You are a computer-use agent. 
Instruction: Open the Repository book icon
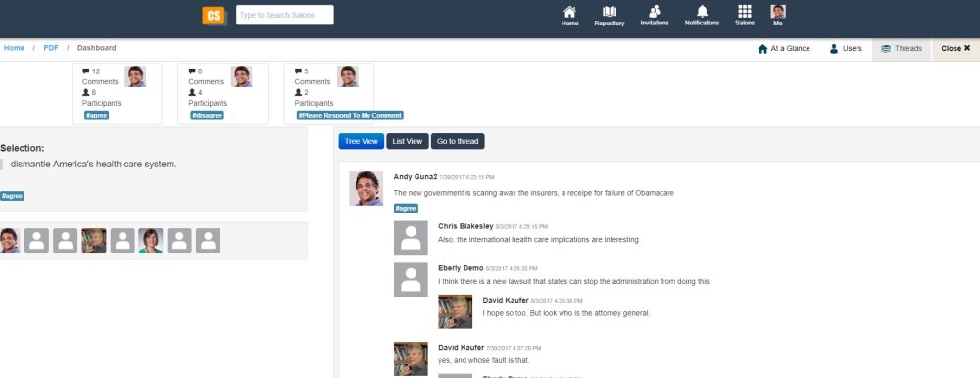tap(610, 12)
